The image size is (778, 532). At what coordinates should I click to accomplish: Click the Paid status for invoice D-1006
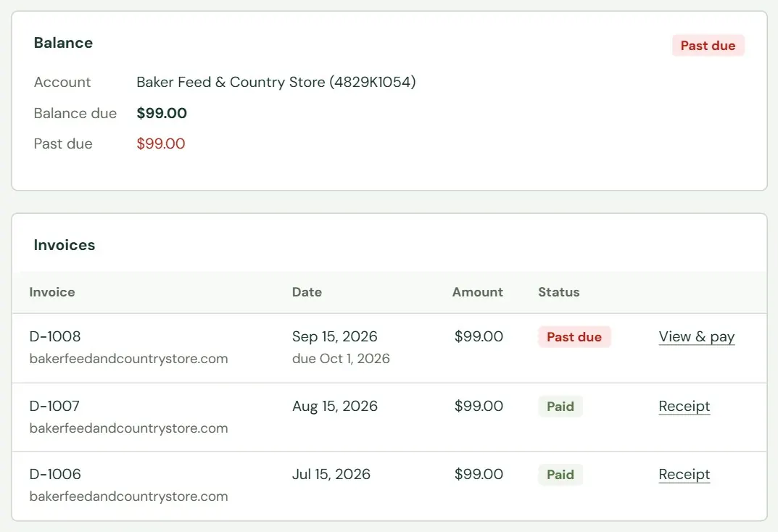(x=560, y=475)
